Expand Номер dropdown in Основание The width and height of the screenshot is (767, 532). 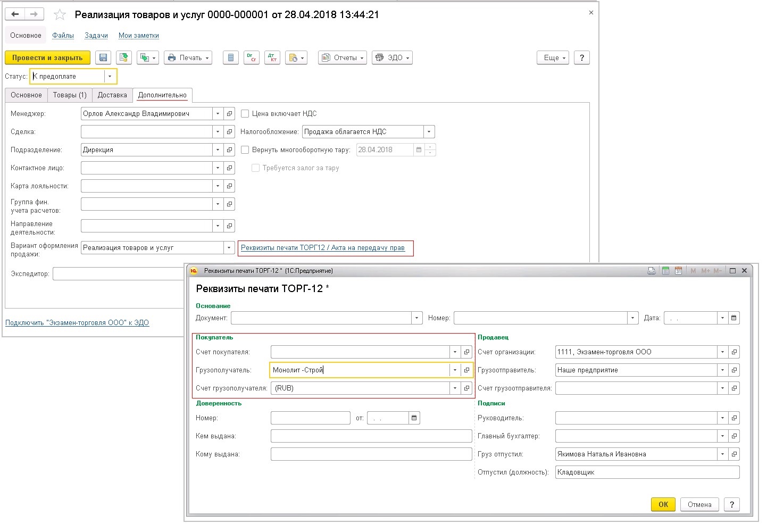633,318
